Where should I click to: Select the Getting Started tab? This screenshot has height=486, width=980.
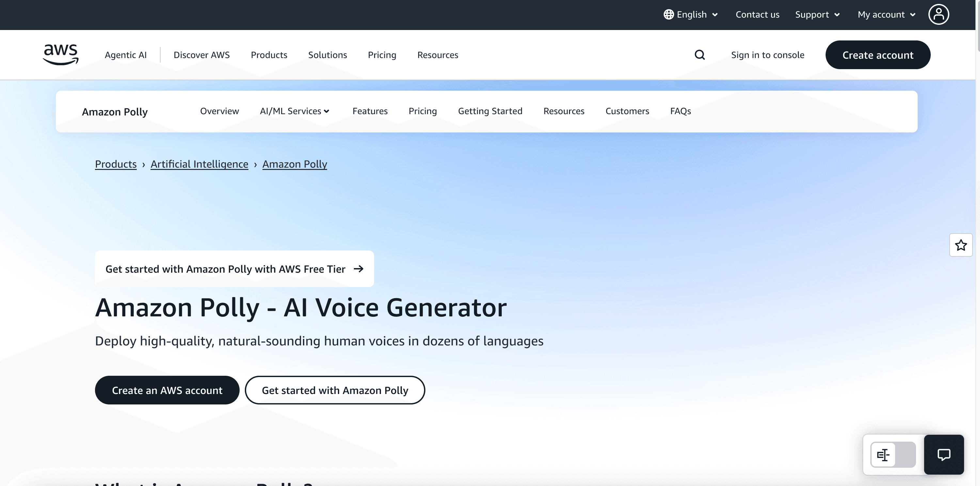click(x=490, y=111)
